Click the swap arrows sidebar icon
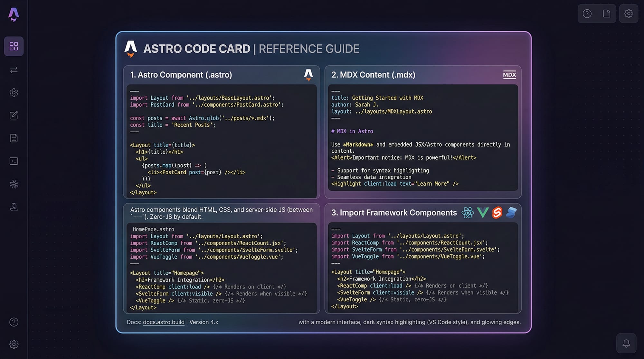Viewport: 644px width, 359px height. 14,70
